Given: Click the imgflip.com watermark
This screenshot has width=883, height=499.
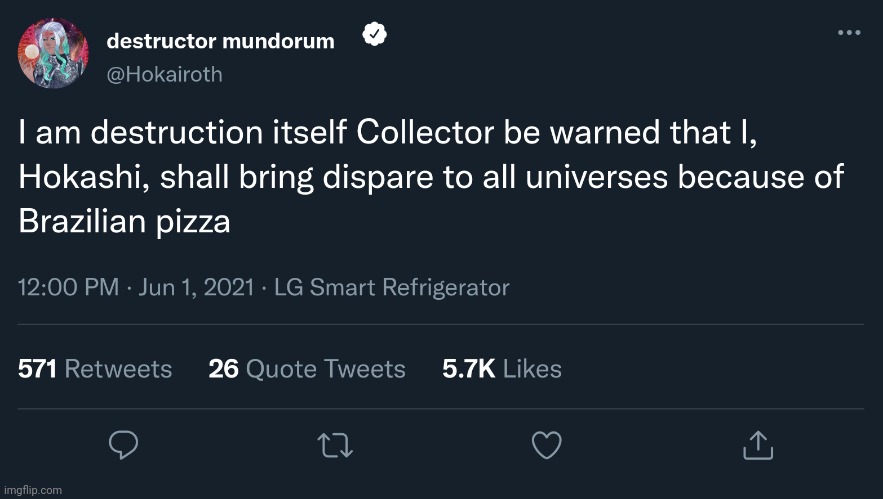Looking at the screenshot, I should pos(32,490).
